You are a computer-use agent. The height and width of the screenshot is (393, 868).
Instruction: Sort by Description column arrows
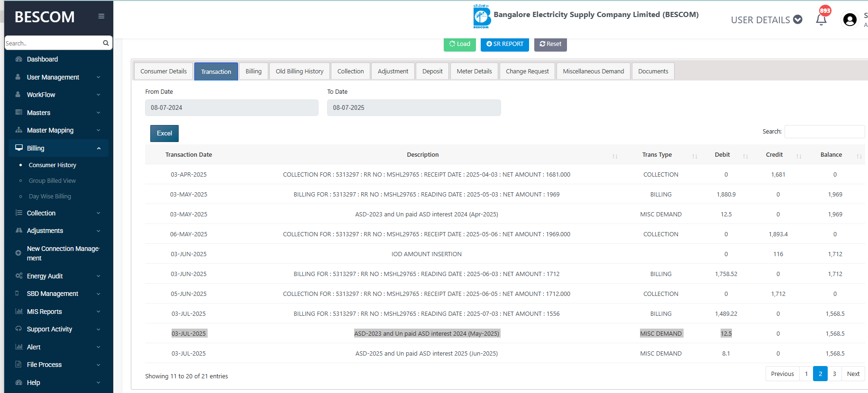click(x=615, y=156)
